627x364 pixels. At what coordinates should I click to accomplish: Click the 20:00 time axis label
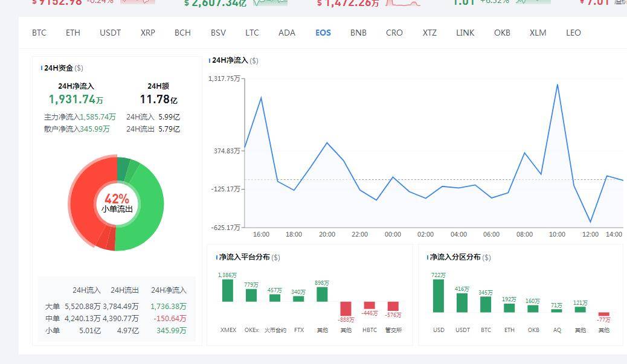[327, 234]
